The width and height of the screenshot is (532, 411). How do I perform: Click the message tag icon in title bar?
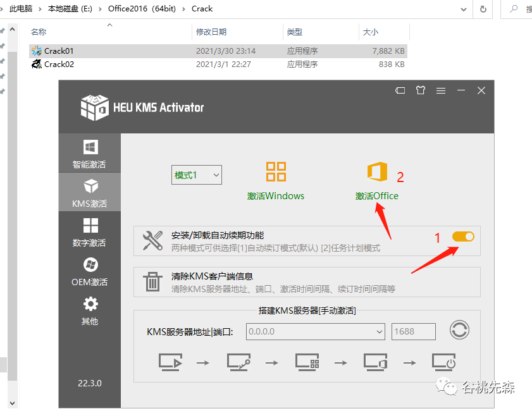click(400, 90)
